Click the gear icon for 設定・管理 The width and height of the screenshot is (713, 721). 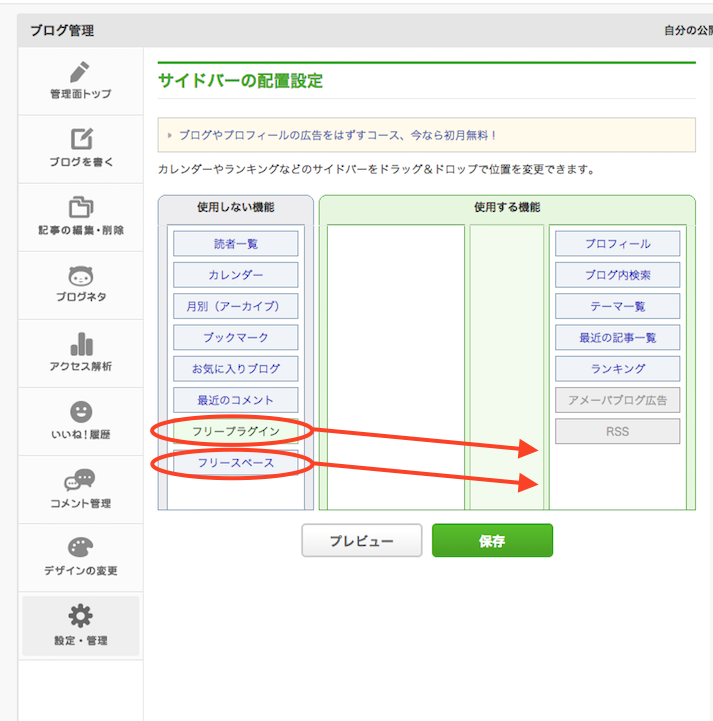81,616
